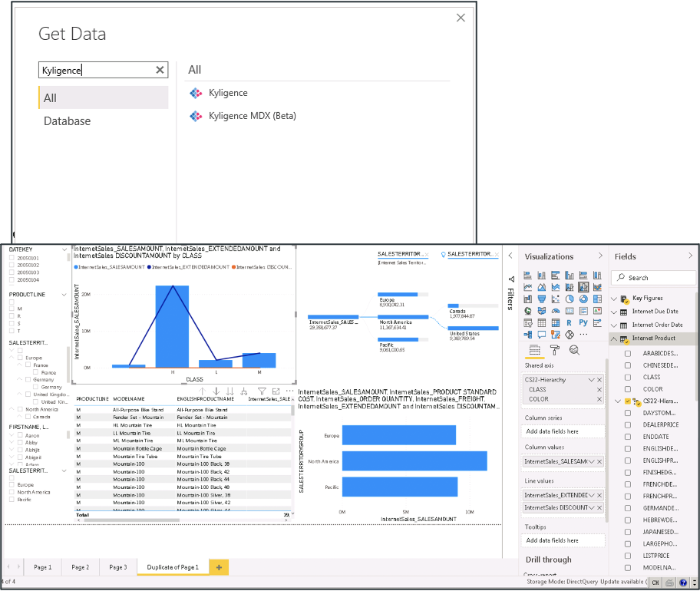
Task: Select the waterfall chart visual
Action: point(527,299)
